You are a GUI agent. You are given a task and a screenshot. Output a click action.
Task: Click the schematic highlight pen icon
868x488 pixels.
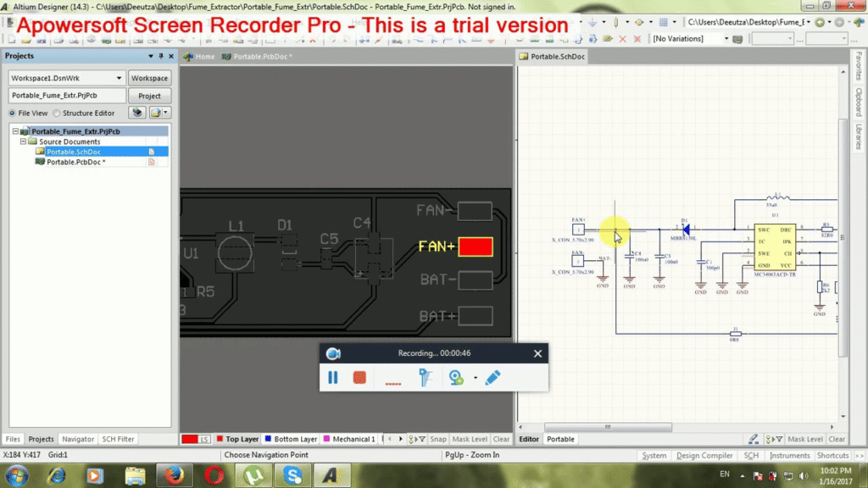pos(754,439)
